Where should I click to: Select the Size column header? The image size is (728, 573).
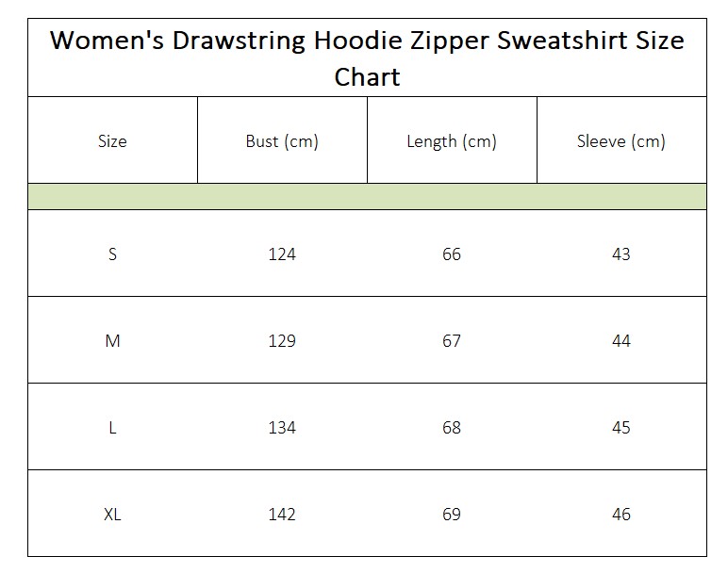(112, 141)
